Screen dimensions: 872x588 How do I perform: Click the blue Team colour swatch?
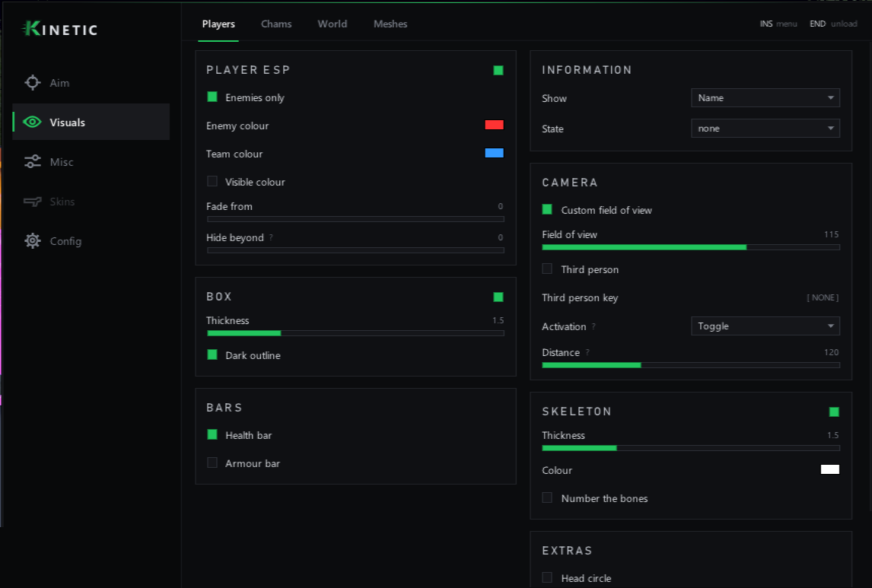coord(494,153)
